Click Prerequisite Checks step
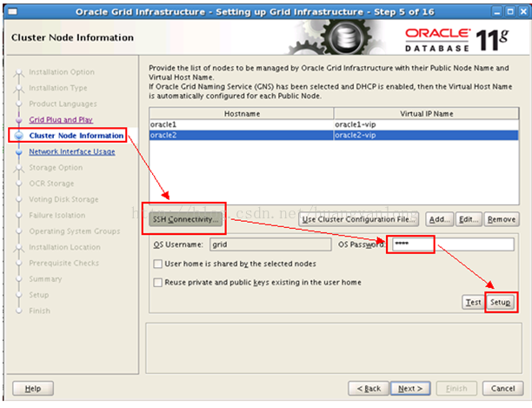 [63, 263]
